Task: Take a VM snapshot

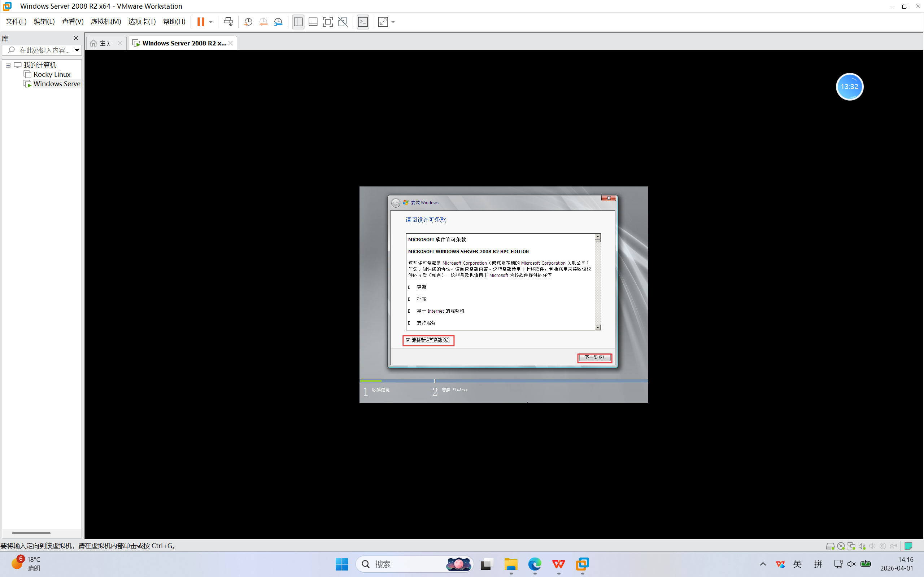Action: pyautogui.click(x=248, y=22)
